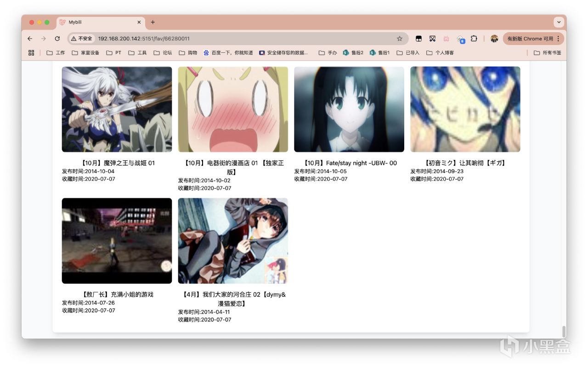Viewport: 588px width, 367px height.
Task: Click title 【敖厂长】充满小姐的游戏
Action: point(117,294)
